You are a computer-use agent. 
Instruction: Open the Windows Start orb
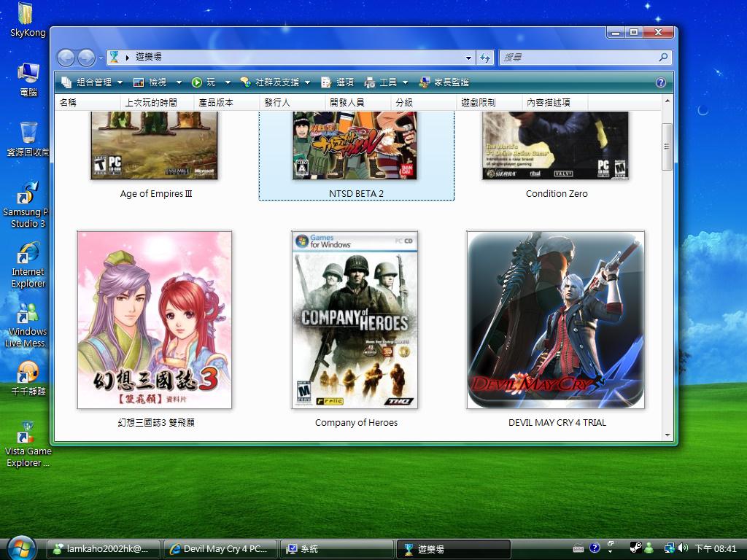click(21, 548)
